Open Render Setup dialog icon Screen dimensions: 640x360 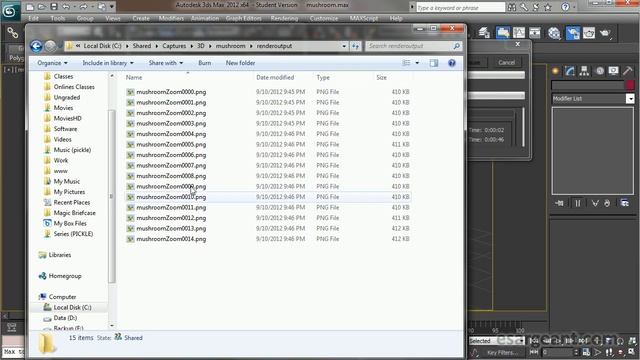[573, 33]
